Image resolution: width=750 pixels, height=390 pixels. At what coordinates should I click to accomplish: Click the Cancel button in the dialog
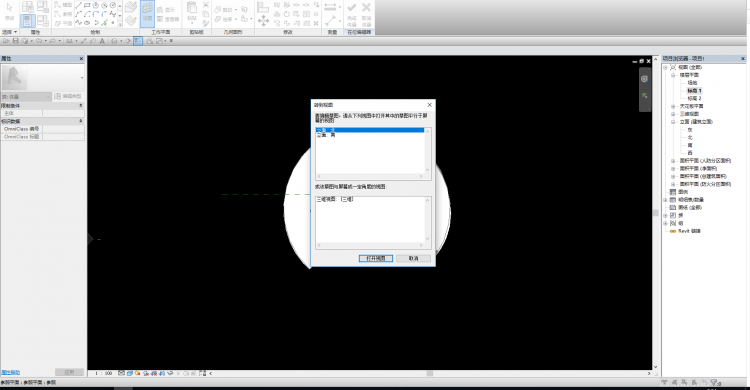(x=413, y=258)
